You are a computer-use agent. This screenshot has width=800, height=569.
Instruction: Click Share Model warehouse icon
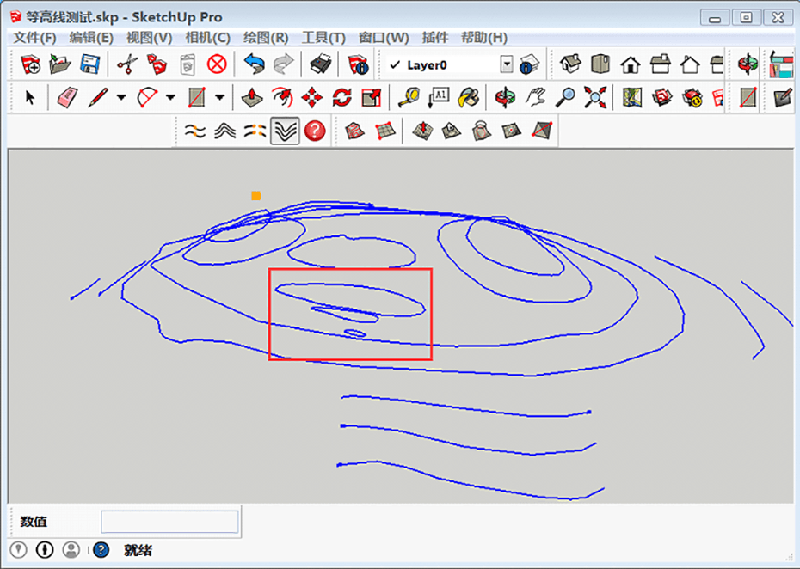coord(692,97)
